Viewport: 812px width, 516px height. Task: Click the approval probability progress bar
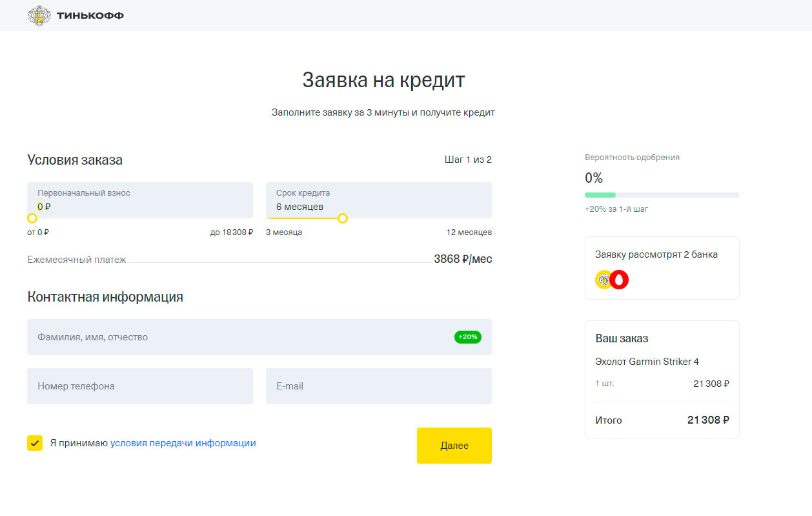[x=662, y=195]
